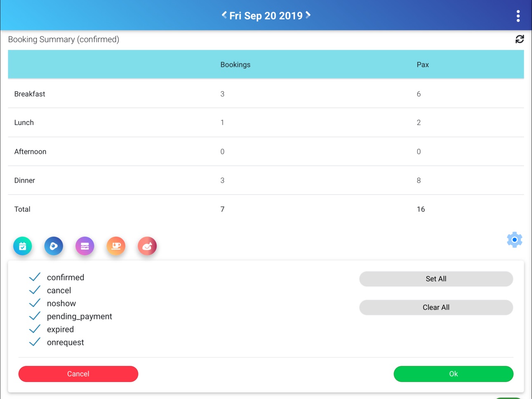Image resolution: width=532 pixels, height=399 pixels.
Task: Refresh the booking summary
Action: point(520,39)
